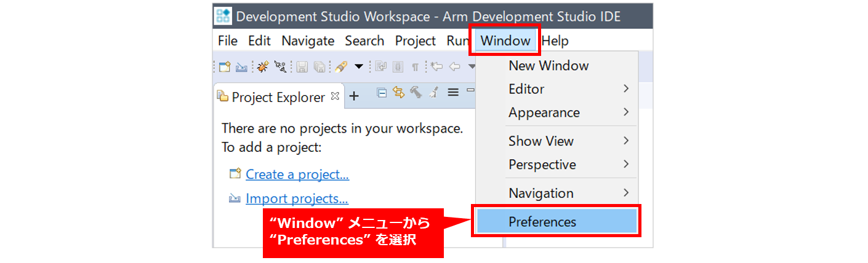Click the broom clean icon in Project Explorer

[433, 92]
